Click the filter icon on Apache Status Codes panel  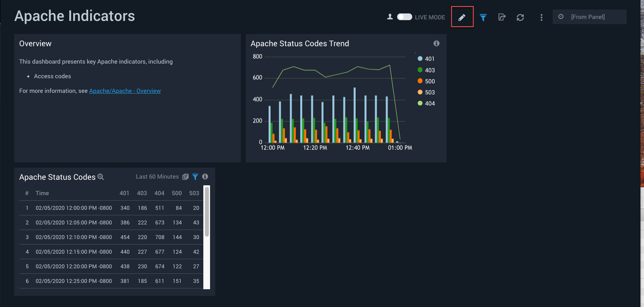(195, 177)
